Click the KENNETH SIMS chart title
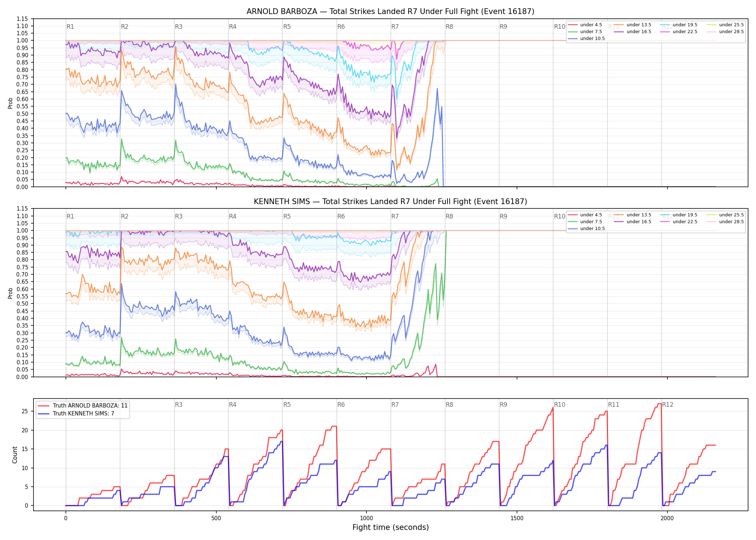Viewport: 756px width, 540px height. pyautogui.click(x=390, y=202)
